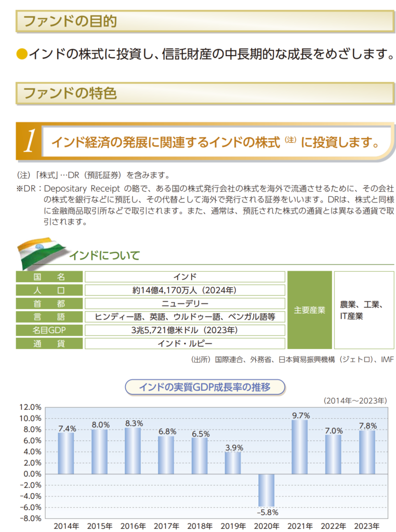Click the population value 約14億4,170万人
Viewport: 396px width, 532px height.
pyautogui.click(x=184, y=290)
